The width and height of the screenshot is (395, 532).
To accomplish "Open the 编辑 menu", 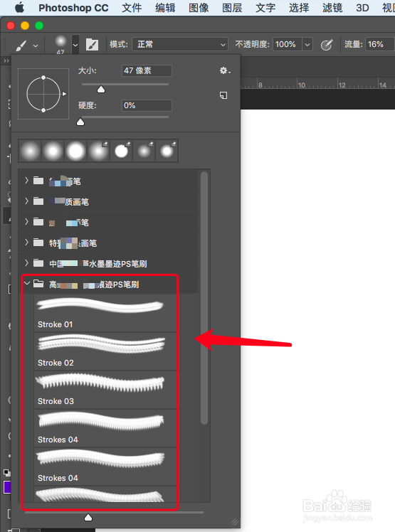I will (165, 8).
